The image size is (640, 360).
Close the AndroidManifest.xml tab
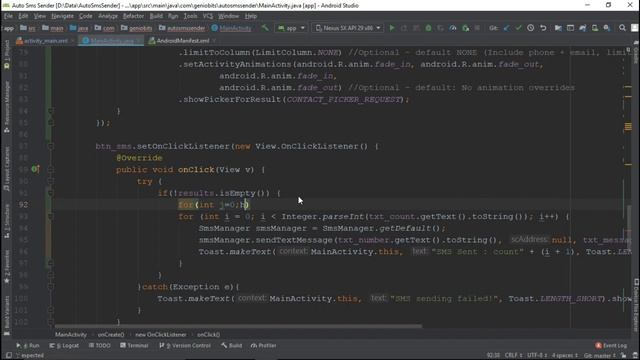point(214,41)
